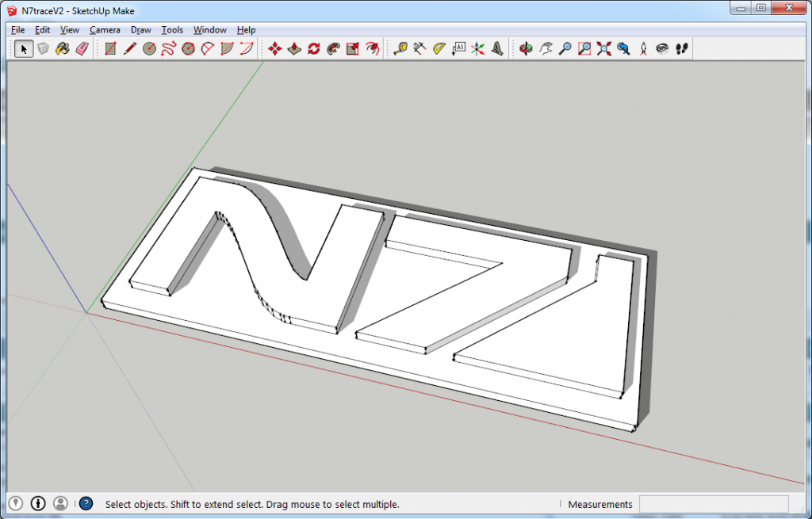Select the Follow Me tool

point(333,49)
